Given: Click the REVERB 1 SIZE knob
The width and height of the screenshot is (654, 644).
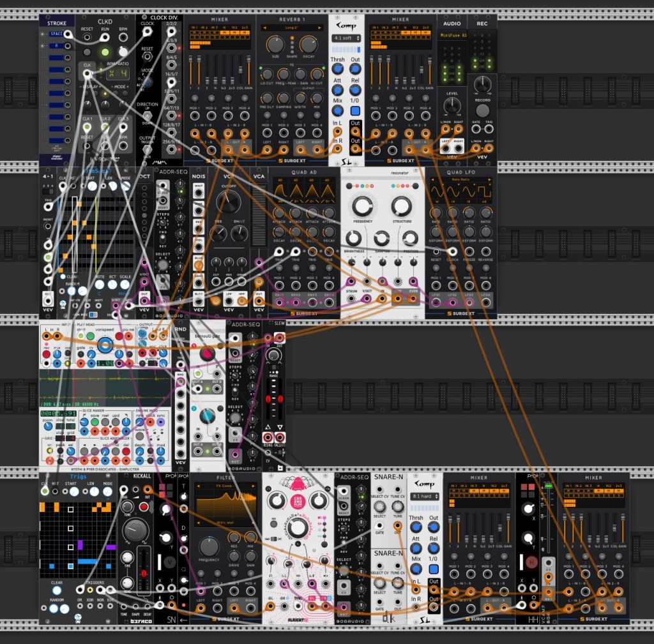Looking at the screenshot, I should coord(275,44).
